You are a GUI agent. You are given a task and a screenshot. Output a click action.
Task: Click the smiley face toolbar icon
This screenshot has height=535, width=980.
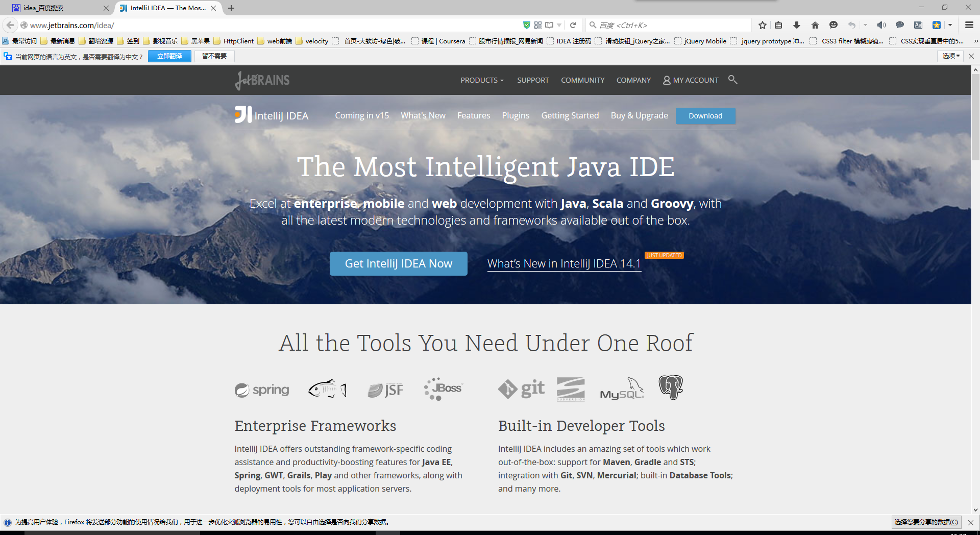pos(834,25)
